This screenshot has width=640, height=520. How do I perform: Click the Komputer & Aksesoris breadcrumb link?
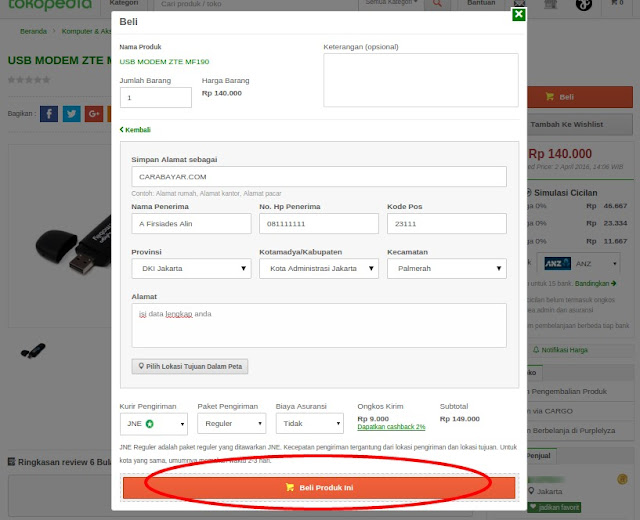click(86, 31)
